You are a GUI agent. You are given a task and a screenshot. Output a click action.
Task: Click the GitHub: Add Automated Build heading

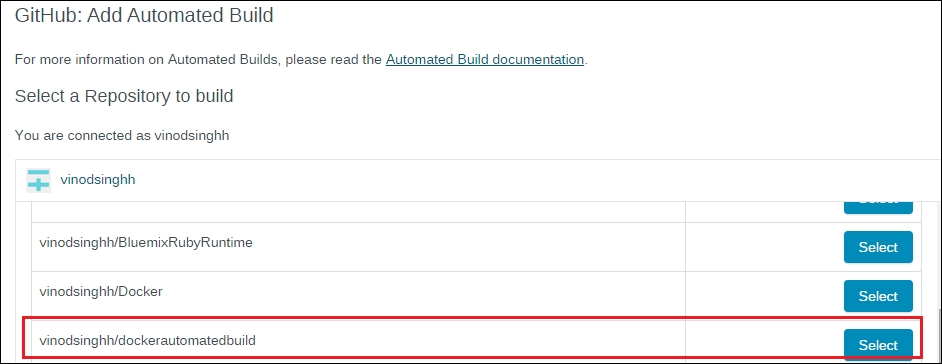pyautogui.click(x=144, y=15)
